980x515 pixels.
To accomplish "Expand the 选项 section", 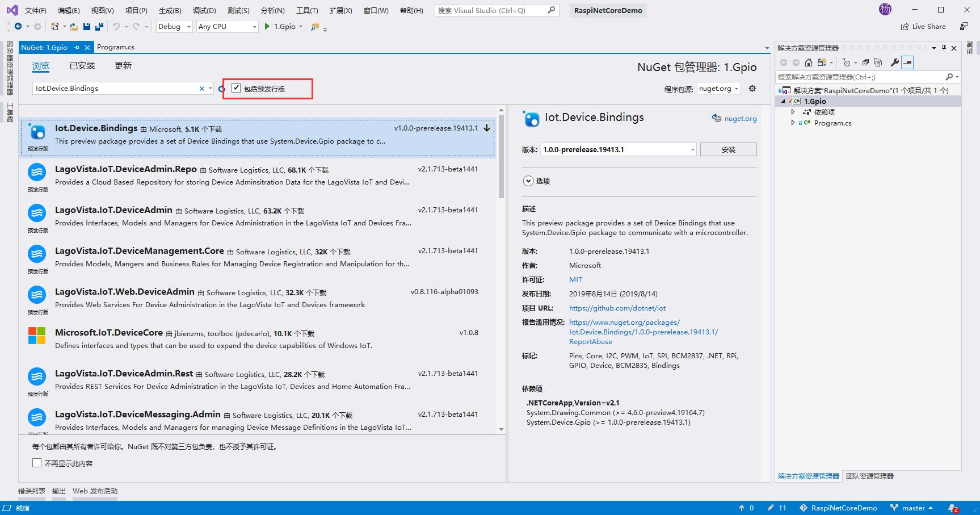I will pyautogui.click(x=528, y=181).
